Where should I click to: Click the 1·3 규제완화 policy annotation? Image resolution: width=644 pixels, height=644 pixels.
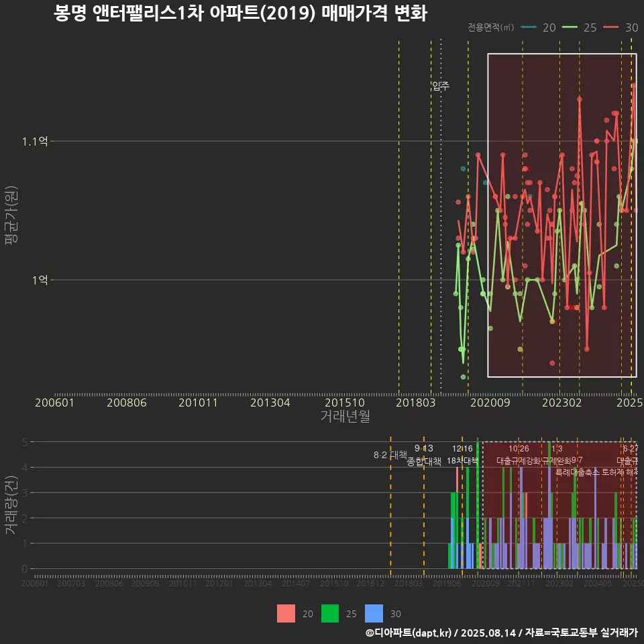point(557,455)
